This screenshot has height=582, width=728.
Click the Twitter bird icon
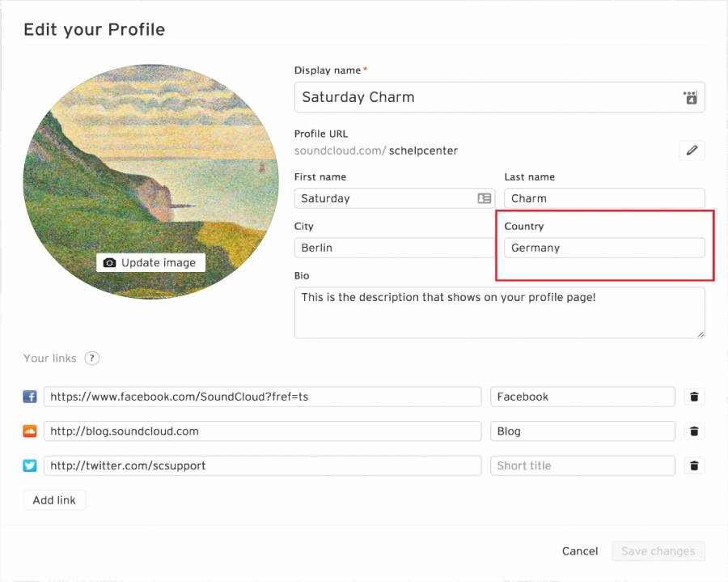pos(30,465)
